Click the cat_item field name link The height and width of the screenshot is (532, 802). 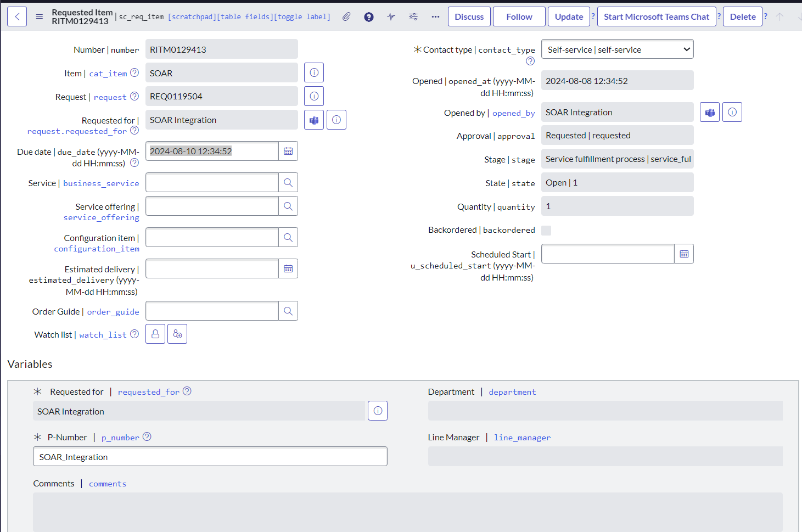pyautogui.click(x=108, y=74)
